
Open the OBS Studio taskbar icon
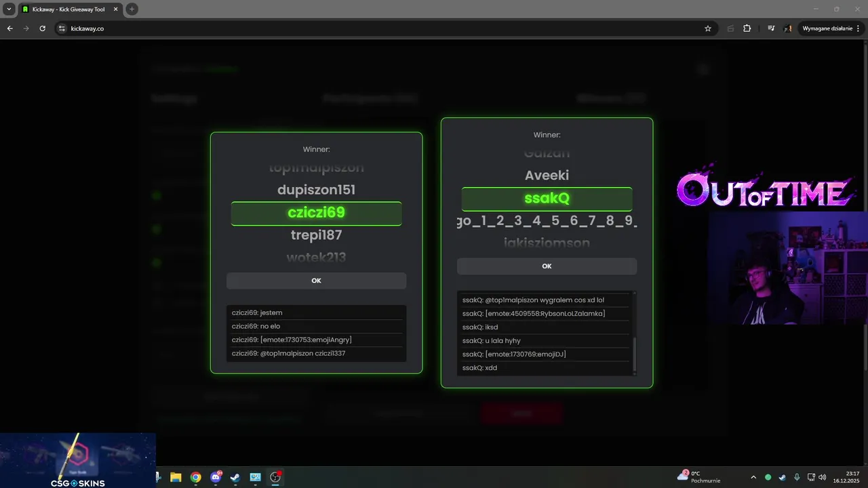(x=275, y=477)
